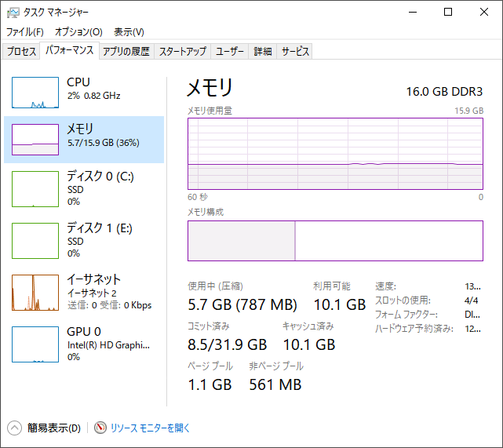Switch to the アプリの履歴 tab
The image size is (503, 448).
point(126,51)
